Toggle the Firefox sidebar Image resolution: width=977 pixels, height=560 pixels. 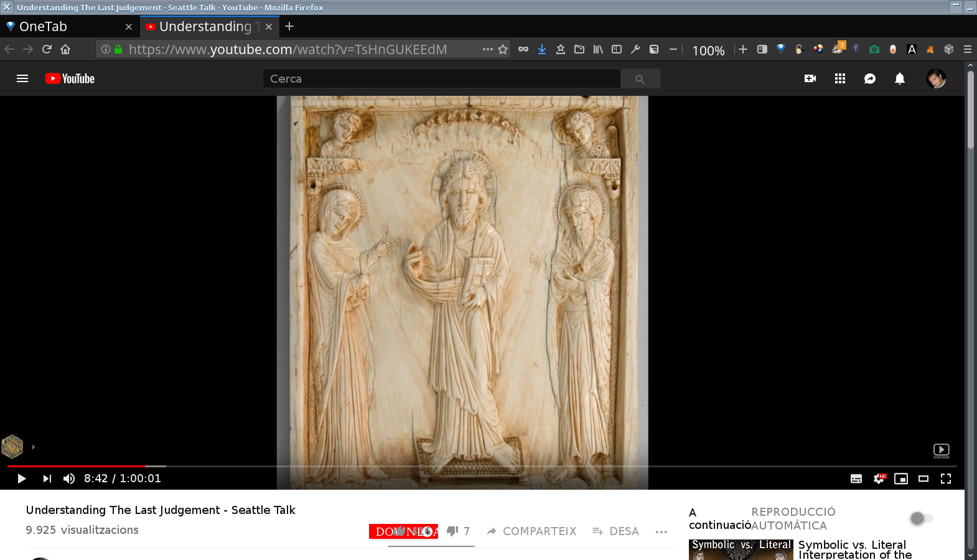click(x=617, y=49)
